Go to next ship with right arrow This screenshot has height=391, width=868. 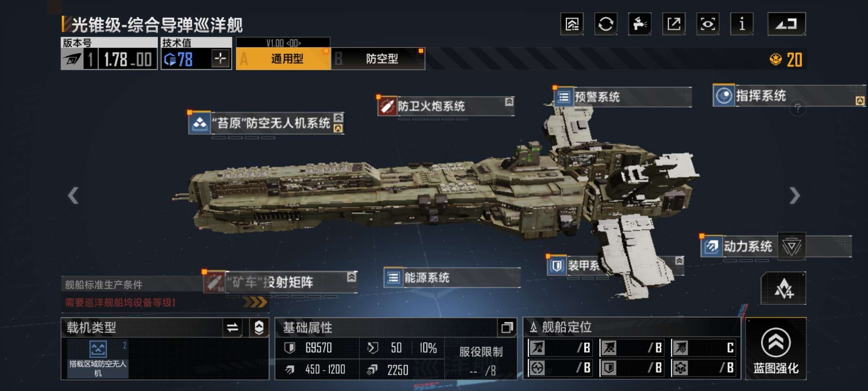pyautogui.click(x=794, y=195)
